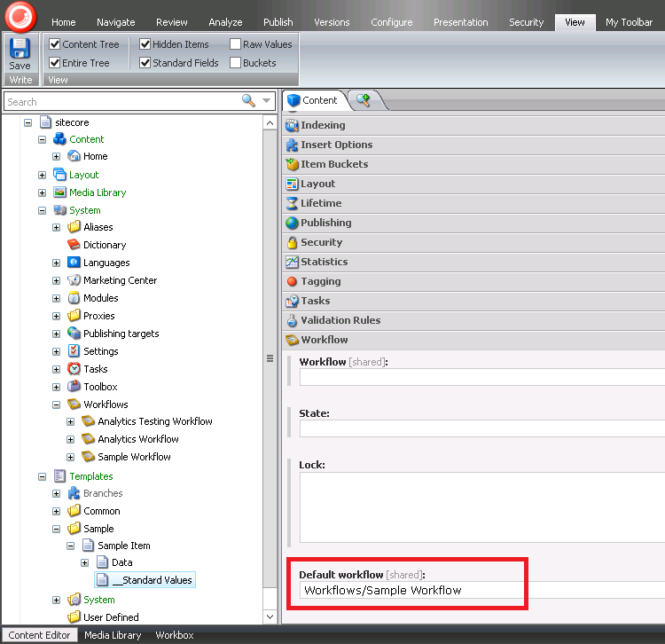Click the Settings checklist icon

74,351
